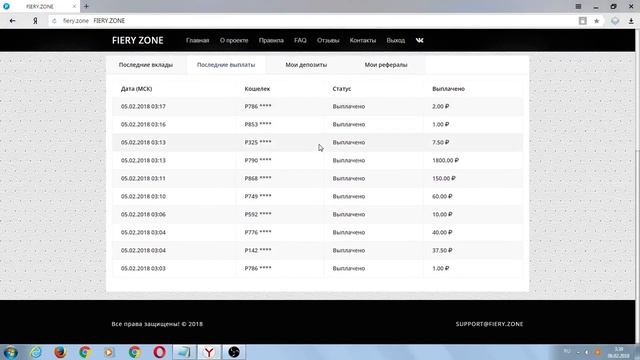640x360 pixels.
Task: Click the Выплачено column header
Action: point(448,89)
